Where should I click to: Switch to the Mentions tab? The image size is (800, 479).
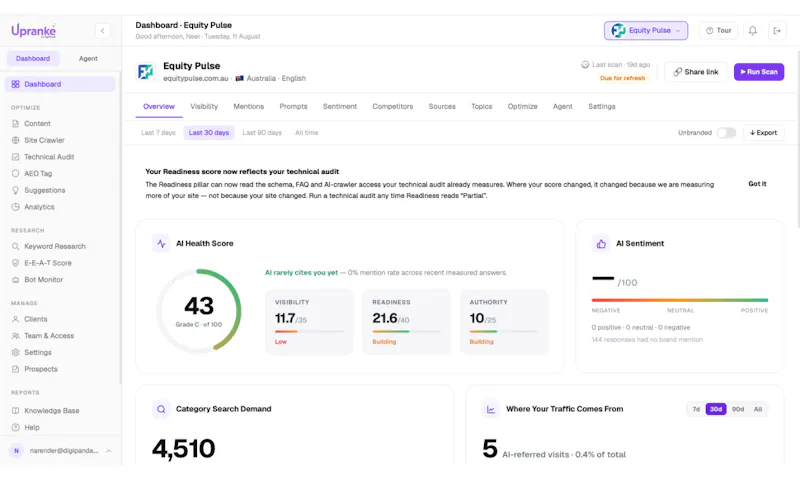(248, 107)
